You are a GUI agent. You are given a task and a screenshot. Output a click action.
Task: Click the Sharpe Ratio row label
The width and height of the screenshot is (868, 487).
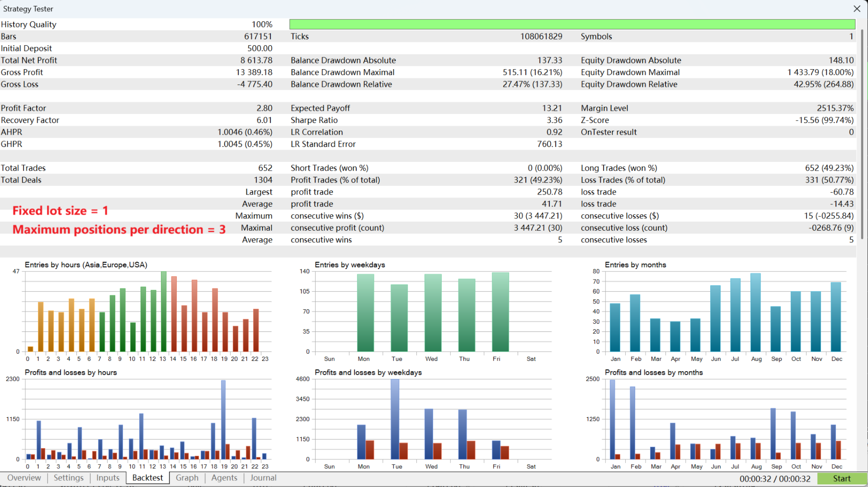pyautogui.click(x=314, y=120)
